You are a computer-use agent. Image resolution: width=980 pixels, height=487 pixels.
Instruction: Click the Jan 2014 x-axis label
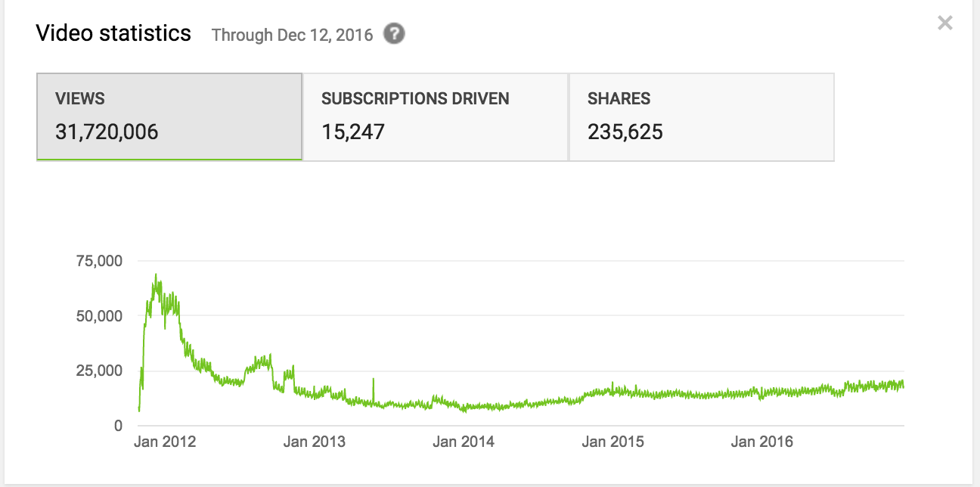click(x=464, y=442)
